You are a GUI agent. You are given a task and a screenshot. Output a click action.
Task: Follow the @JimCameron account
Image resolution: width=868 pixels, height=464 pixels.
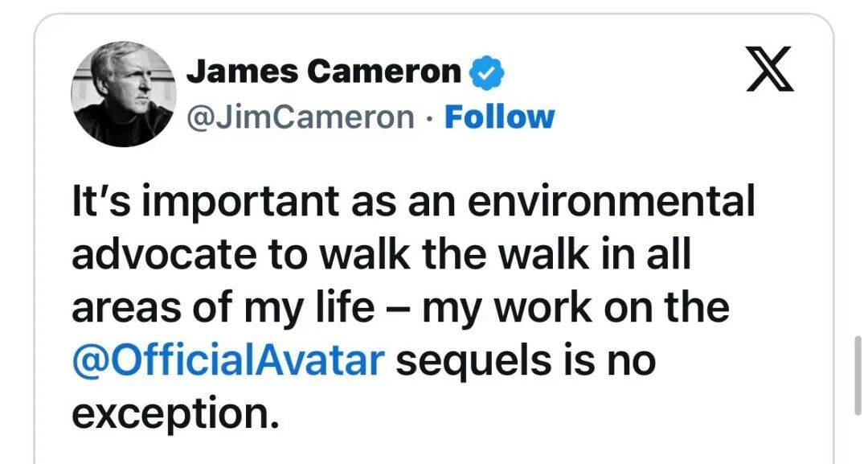pyautogui.click(x=499, y=117)
